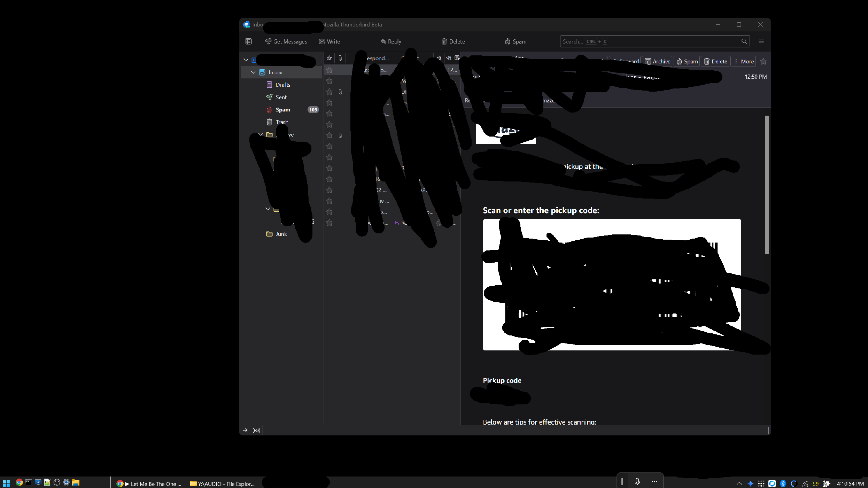The image size is (868, 488).
Task: Collapse the Inbox folder tree
Action: [x=253, y=72]
